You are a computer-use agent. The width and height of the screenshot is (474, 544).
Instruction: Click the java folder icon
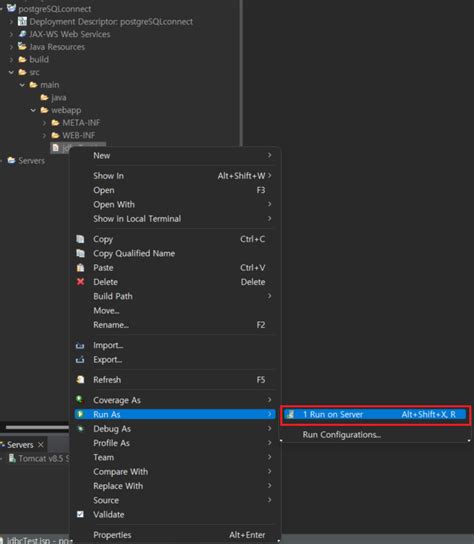click(x=44, y=97)
